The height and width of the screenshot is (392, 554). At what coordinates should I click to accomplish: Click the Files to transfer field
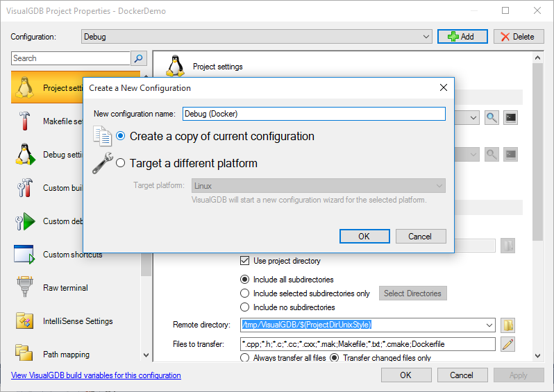click(367, 344)
